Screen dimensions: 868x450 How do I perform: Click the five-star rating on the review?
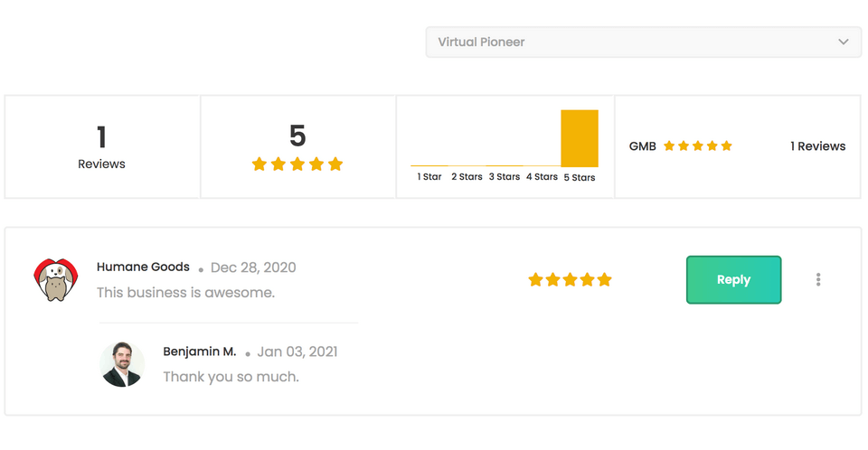point(570,279)
